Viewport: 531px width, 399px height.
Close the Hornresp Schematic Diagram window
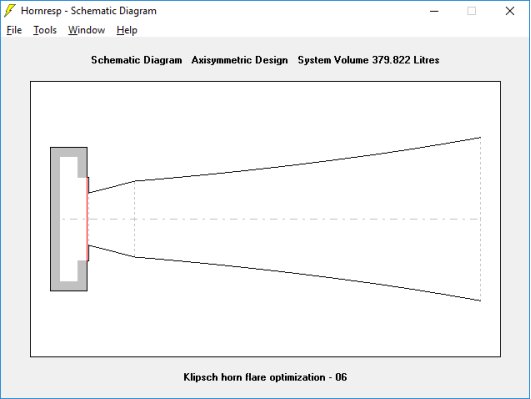[x=510, y=11]
